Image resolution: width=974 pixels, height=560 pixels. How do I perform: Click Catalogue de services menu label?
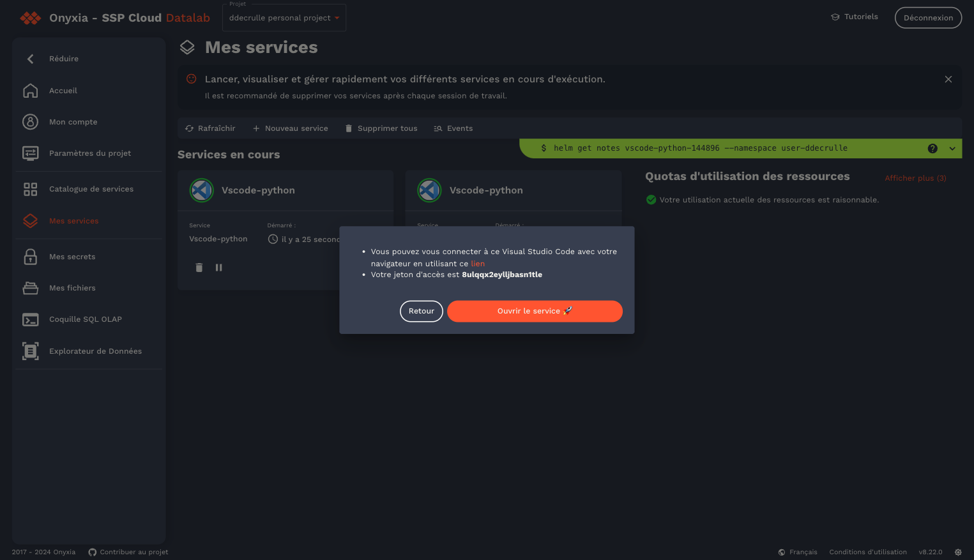pos(91,189)
